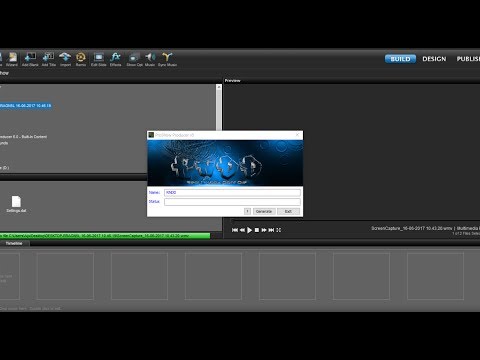Click the Add Blank slide icon
The image size is (480, 360).
click(30, 60)
